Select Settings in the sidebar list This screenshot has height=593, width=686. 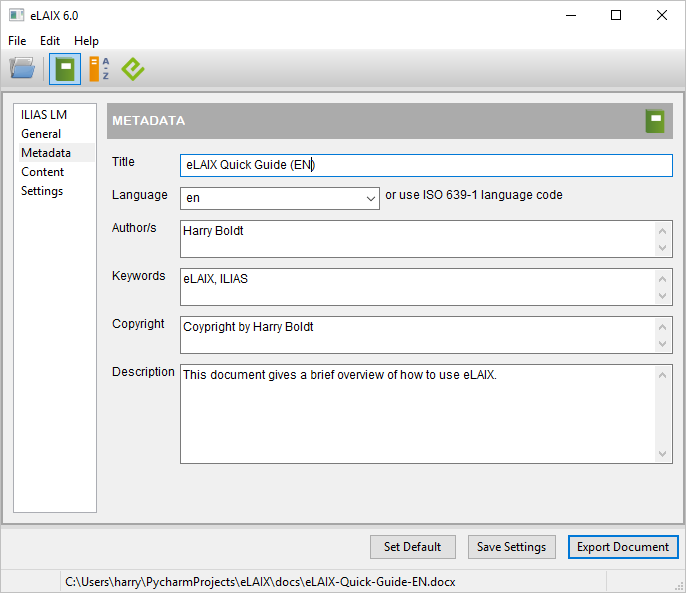42,191
